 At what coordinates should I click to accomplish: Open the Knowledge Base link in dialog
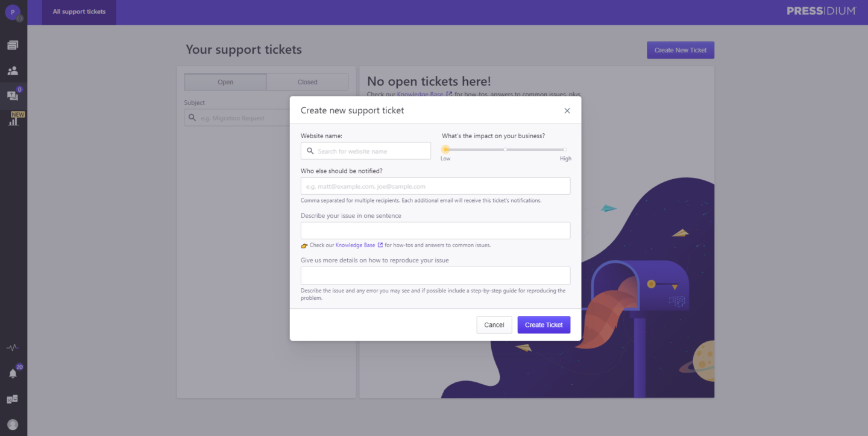[355, 245]
